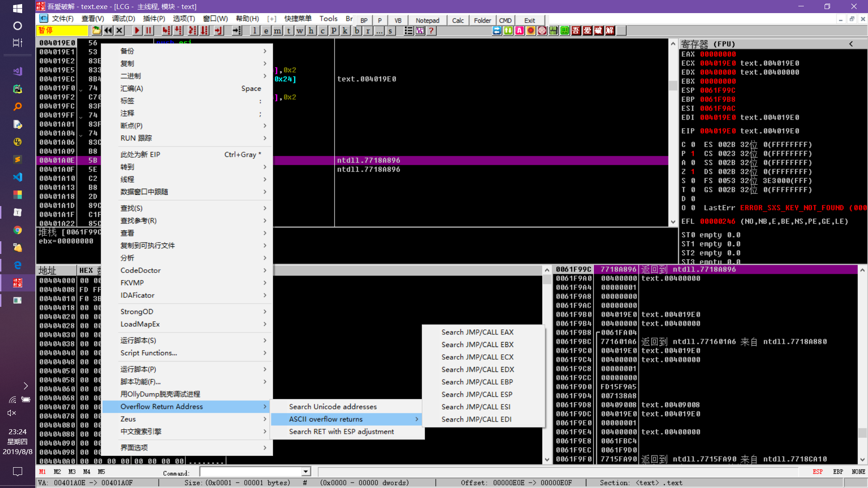Click the Step Into toolbar icon
This screenshot has width=868, height=488.
[x=166, y=30]
